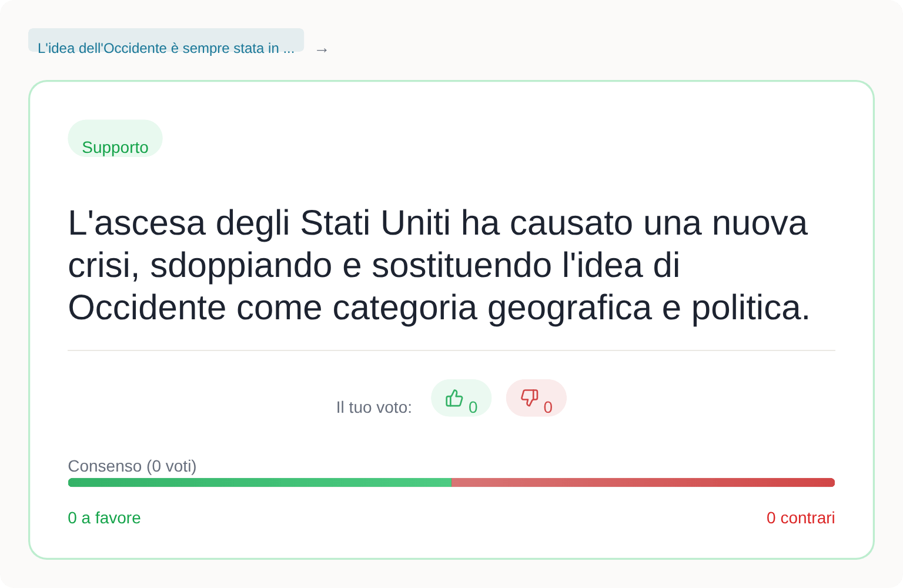The width and height of the screenshot is (903, 588).
Task: Click the "Il tuo voto:" label
Action: point(374,407)
